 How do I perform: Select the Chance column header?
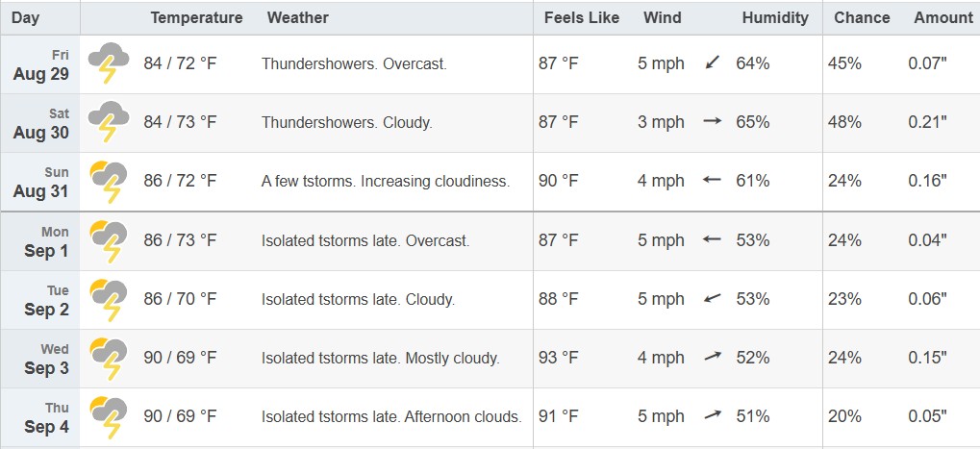(862, 18)
